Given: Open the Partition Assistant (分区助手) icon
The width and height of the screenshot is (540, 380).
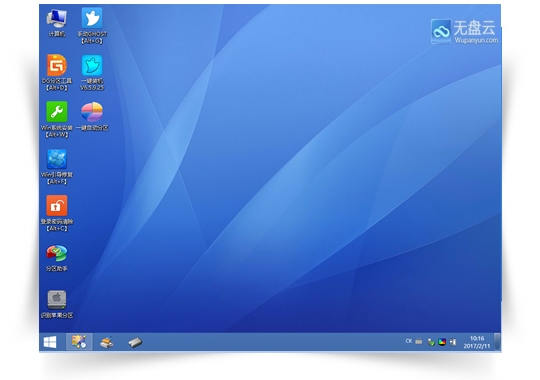Looking at the screenshot, I should (x=57, y=258).
